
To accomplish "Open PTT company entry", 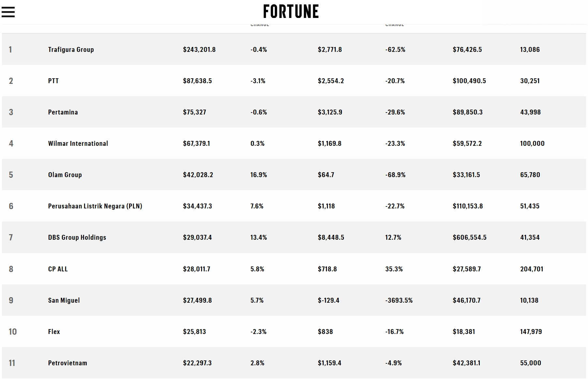I will (53, 81).
